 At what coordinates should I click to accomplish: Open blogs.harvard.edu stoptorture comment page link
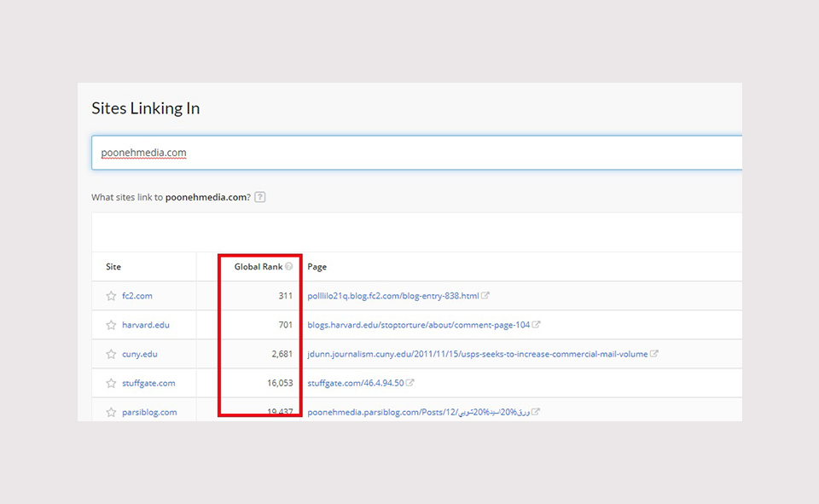[x=418, y=325]
